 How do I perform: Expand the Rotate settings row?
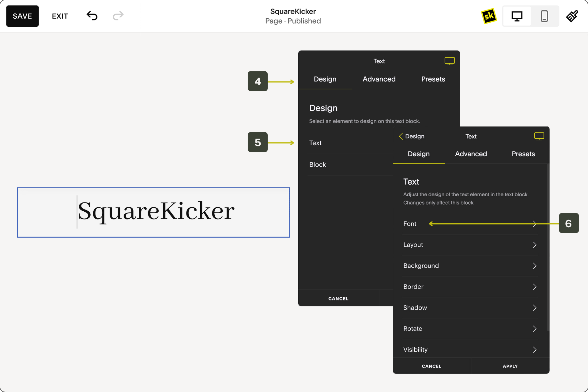pyautogui.click(x=470, y=329)
